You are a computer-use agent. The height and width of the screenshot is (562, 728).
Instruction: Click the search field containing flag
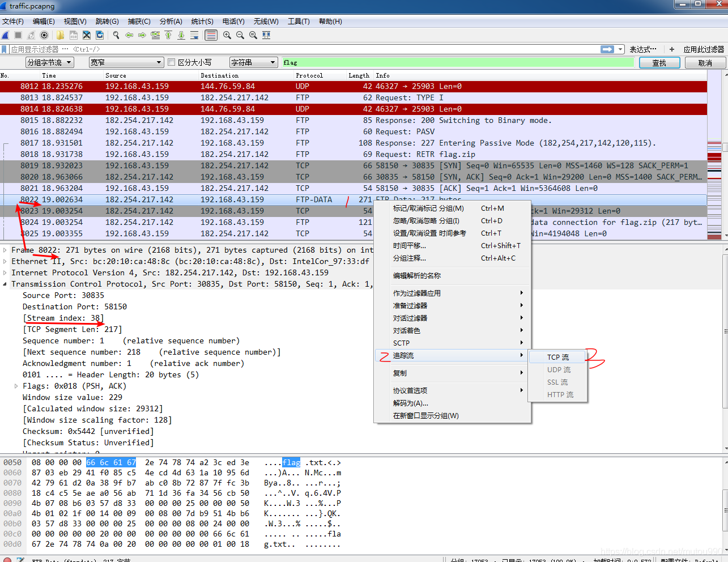tap(458, 62)
